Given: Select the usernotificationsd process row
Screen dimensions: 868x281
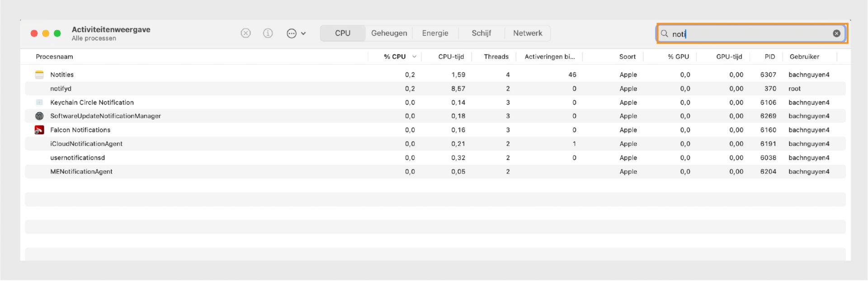Looking at the screenshot, I should (435, 158).
